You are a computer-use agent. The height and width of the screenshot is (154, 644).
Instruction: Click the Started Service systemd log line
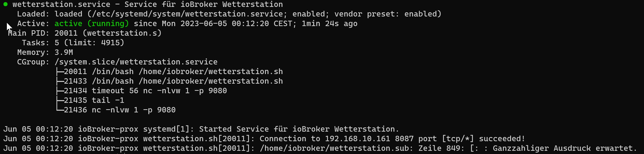point(201,129)
